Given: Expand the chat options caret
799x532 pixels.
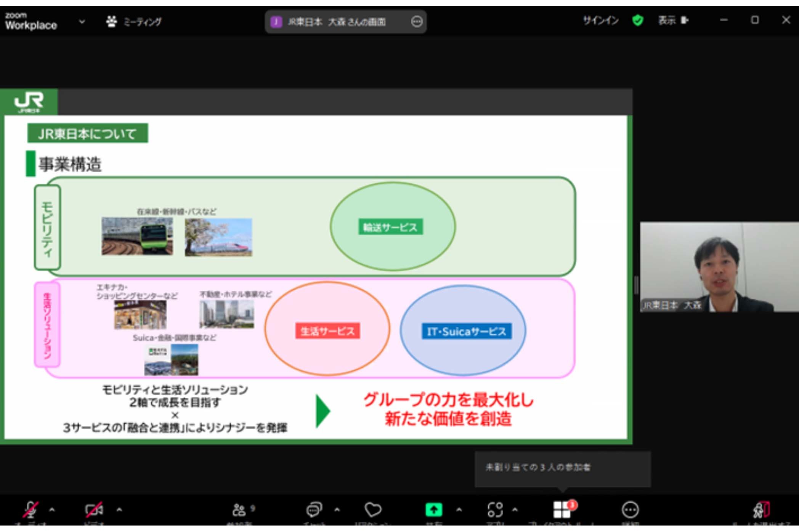Looking at the screenshot, I should coord(337,510).
